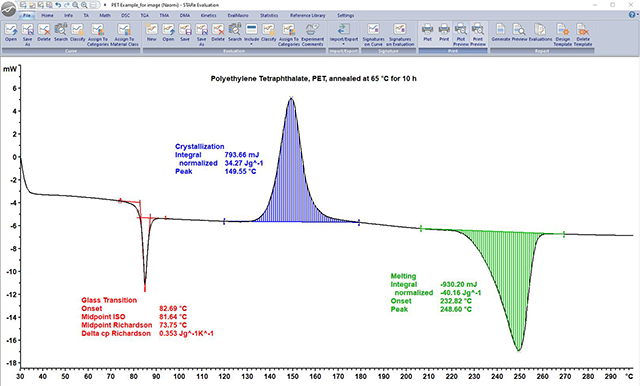Open Design Template

[562, 34]
